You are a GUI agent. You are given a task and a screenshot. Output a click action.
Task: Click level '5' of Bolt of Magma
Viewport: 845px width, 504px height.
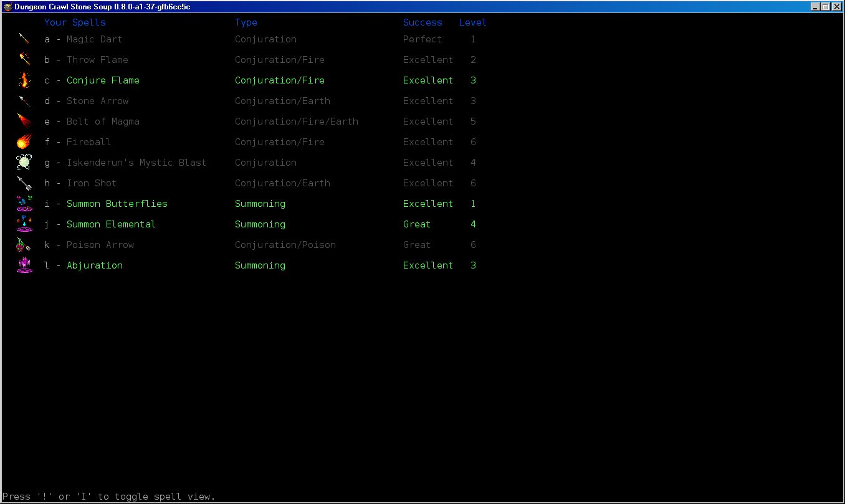[x=473, y=121]
